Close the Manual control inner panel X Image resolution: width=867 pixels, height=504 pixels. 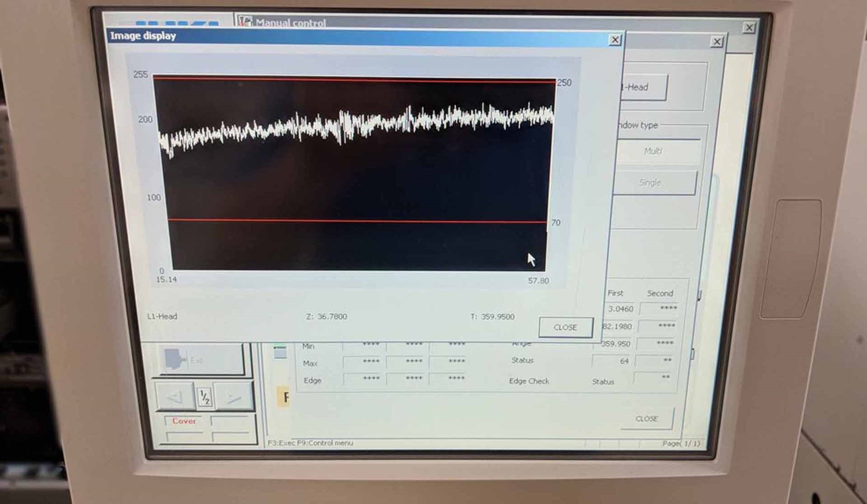(x=717, y=42)
